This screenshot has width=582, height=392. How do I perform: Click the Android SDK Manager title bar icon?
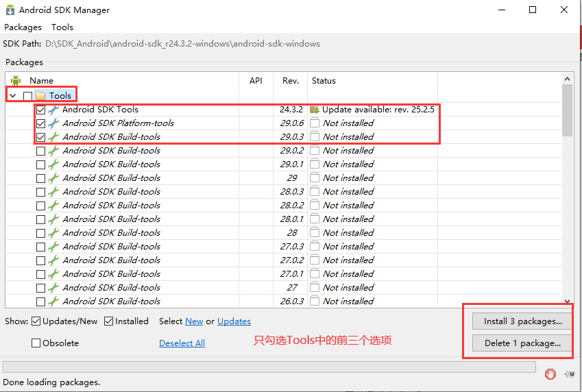pos(10,10)
